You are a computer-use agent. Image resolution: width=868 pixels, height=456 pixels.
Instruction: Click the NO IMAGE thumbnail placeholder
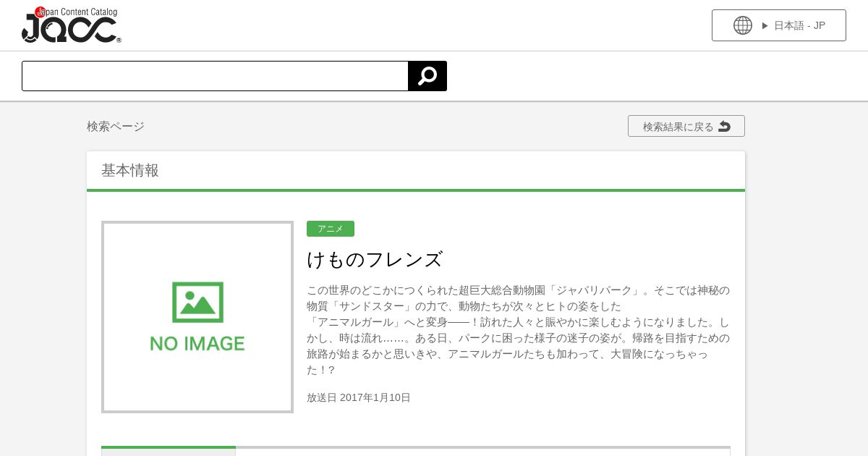[197, 317]
